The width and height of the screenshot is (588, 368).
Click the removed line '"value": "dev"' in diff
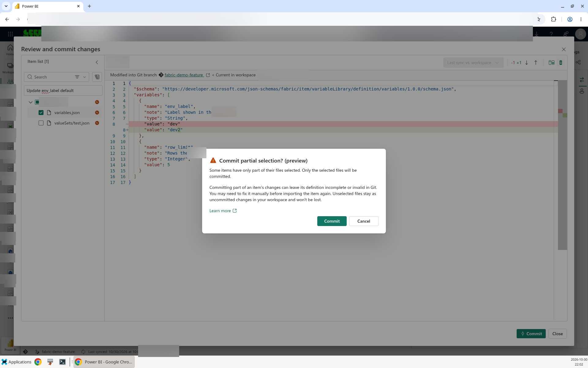[343, 124]
